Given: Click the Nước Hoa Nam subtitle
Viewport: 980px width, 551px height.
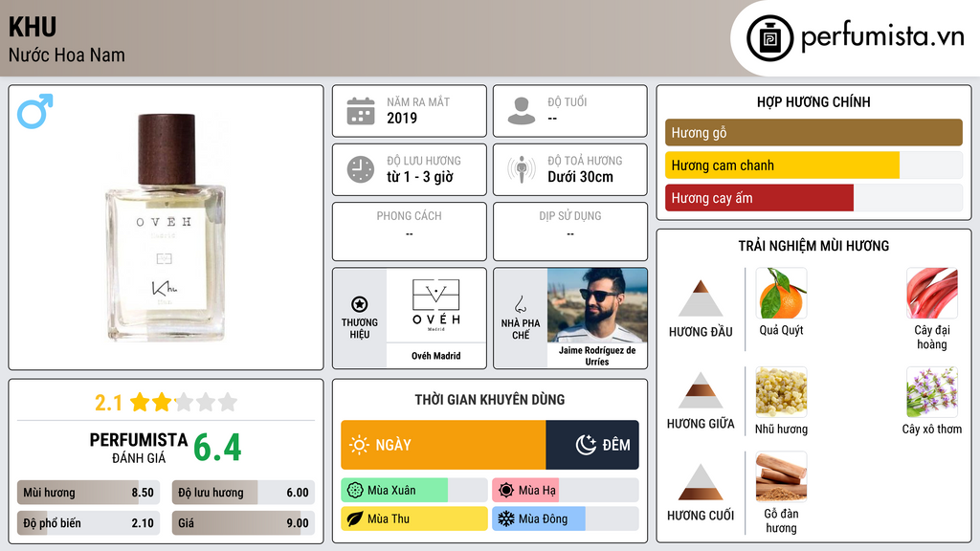Looking at the screenshot, I should (x=67, y=55).
